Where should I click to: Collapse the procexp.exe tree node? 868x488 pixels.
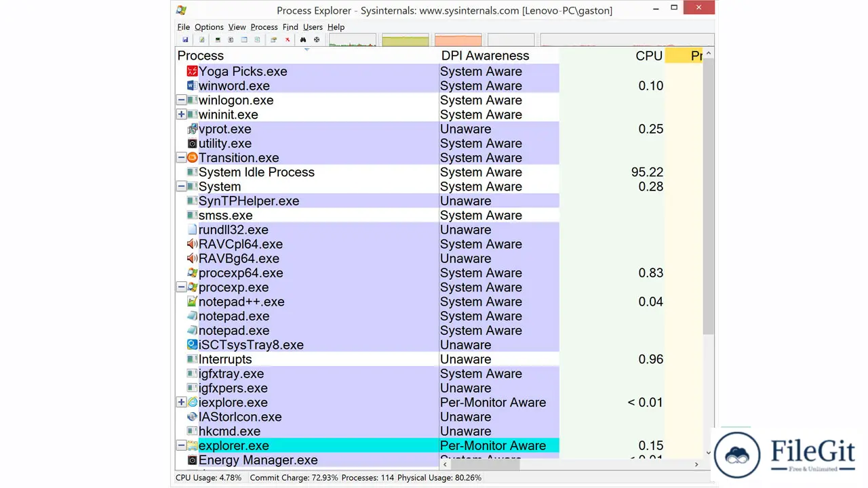click(x=181, y=287)
